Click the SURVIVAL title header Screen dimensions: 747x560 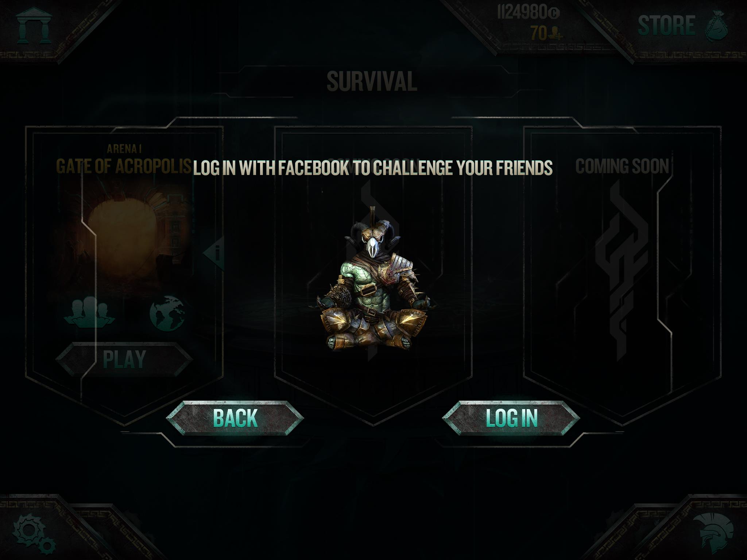[372, 81]
